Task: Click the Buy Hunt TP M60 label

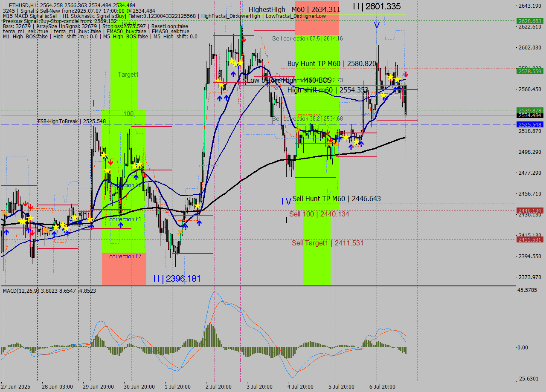Action: 331,63
